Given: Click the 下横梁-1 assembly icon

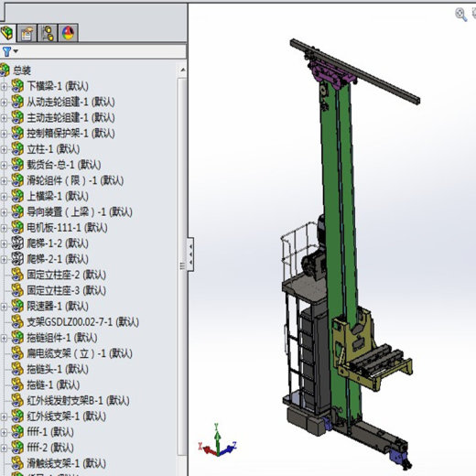Looking at the screenshot, I should [17, 86].
